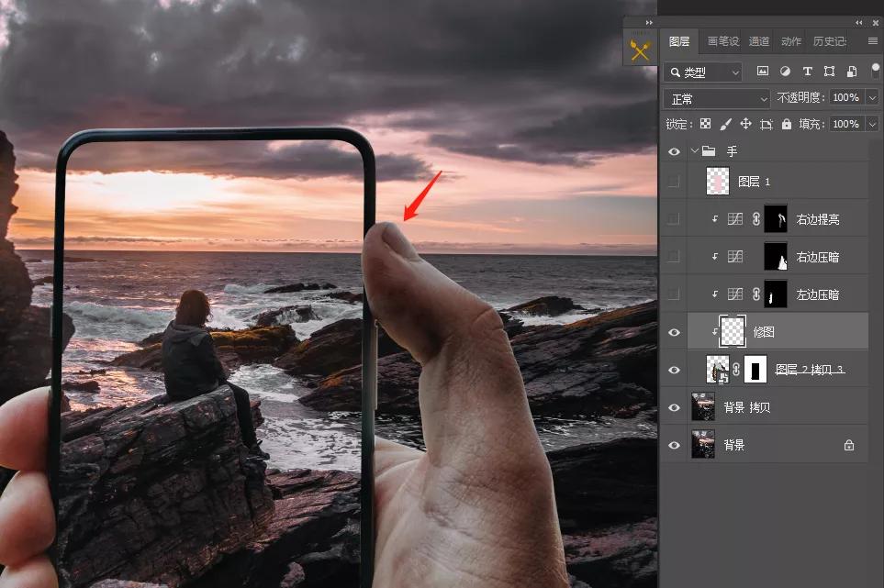Screen dimensions: 884x588
Task: Switch to the 动作 tab
Action: point(791,41)
